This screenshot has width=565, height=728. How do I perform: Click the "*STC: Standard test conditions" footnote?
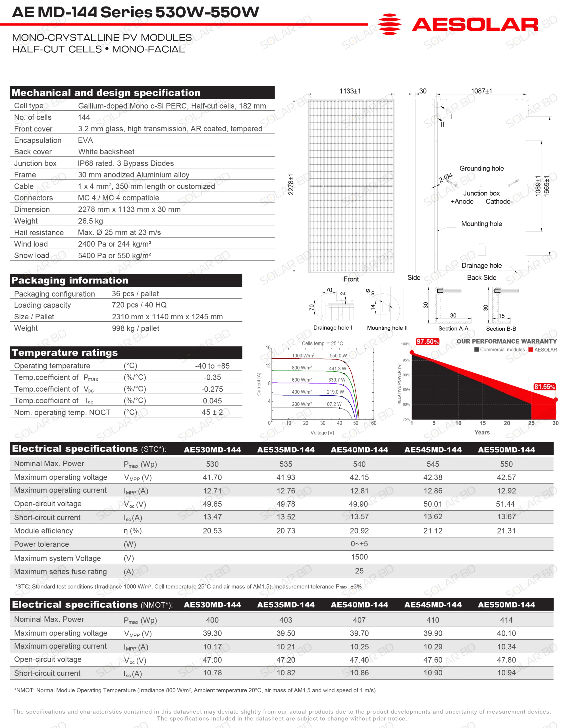[x=188, y=587]
